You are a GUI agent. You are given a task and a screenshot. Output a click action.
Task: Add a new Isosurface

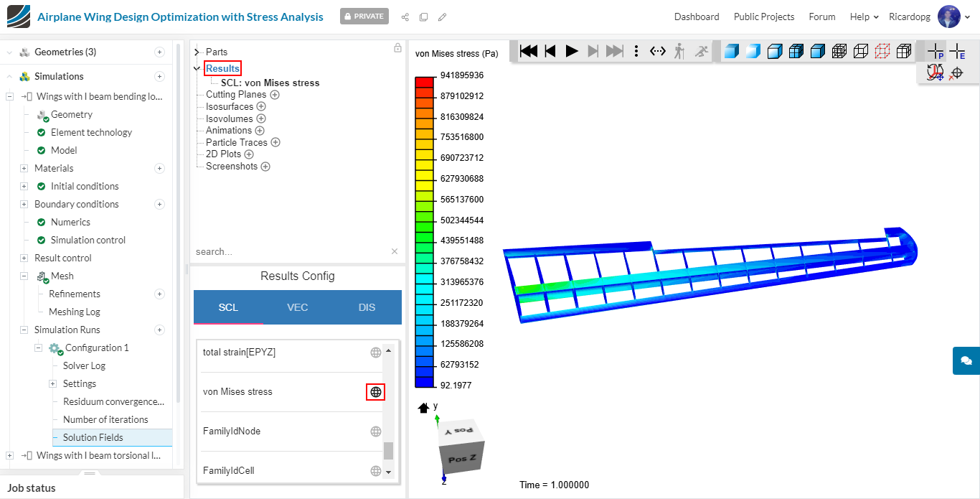pos(260,107)
